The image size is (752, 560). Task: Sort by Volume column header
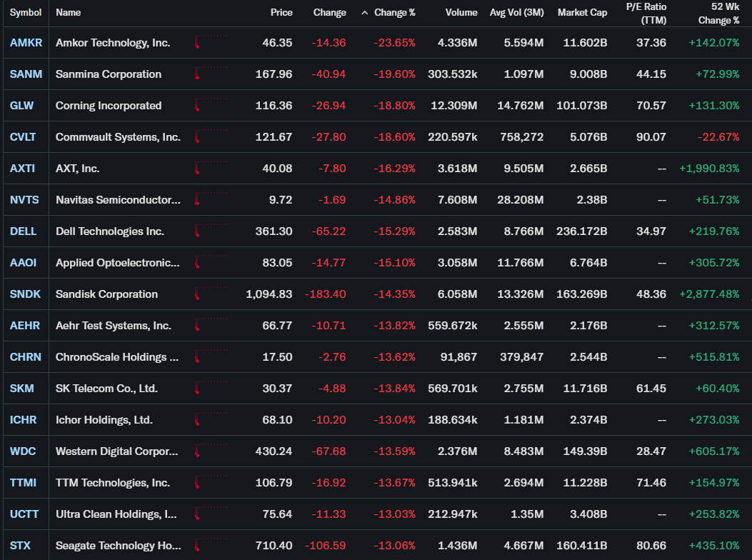coord(461,12)
